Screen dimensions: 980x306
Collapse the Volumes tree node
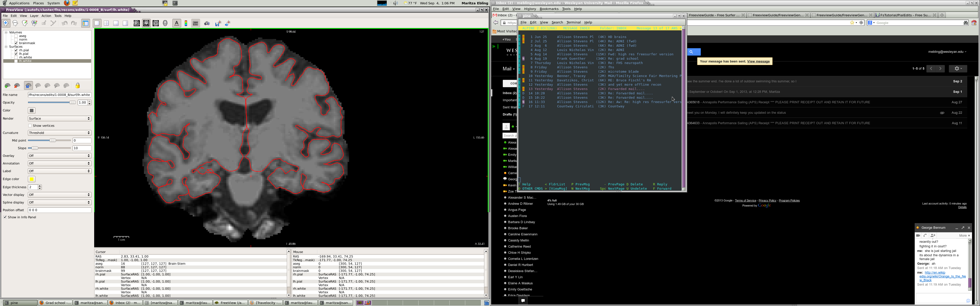6,32
